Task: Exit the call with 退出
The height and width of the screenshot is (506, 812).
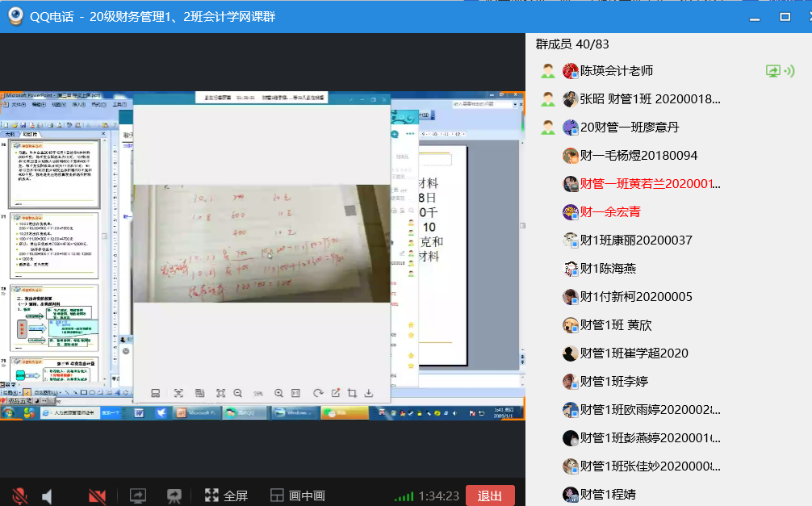Action: tap(490, 496)
